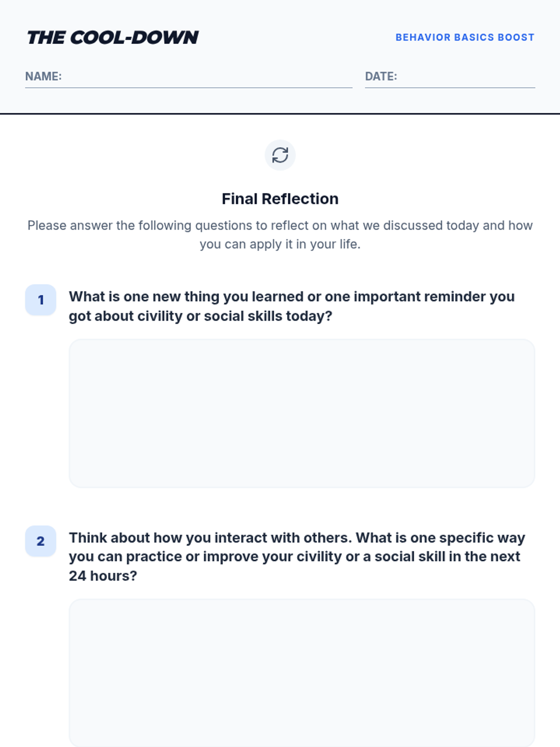Click the question about one new thing learned
The width and height of the screenshot is (560, 747).
292,297
